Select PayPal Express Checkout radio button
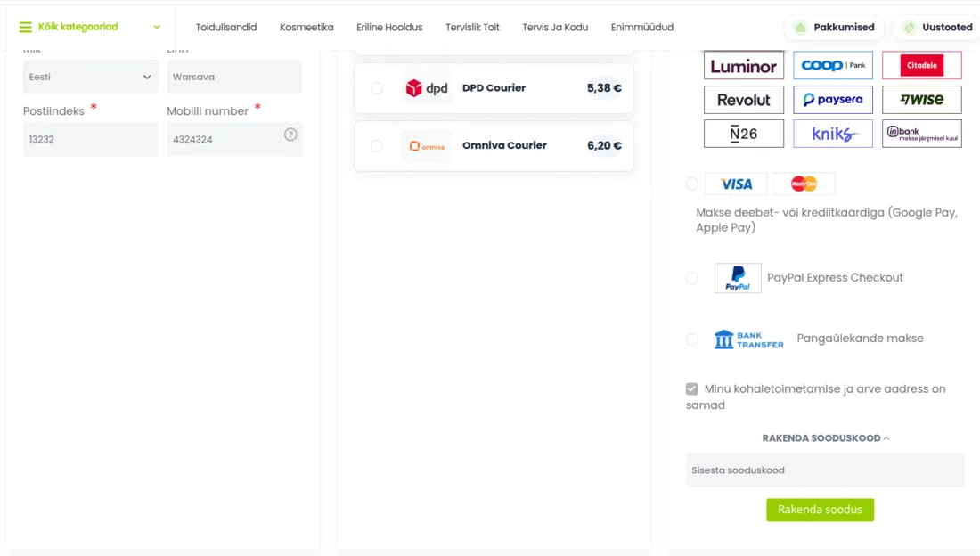 click(x=692, y=278)
